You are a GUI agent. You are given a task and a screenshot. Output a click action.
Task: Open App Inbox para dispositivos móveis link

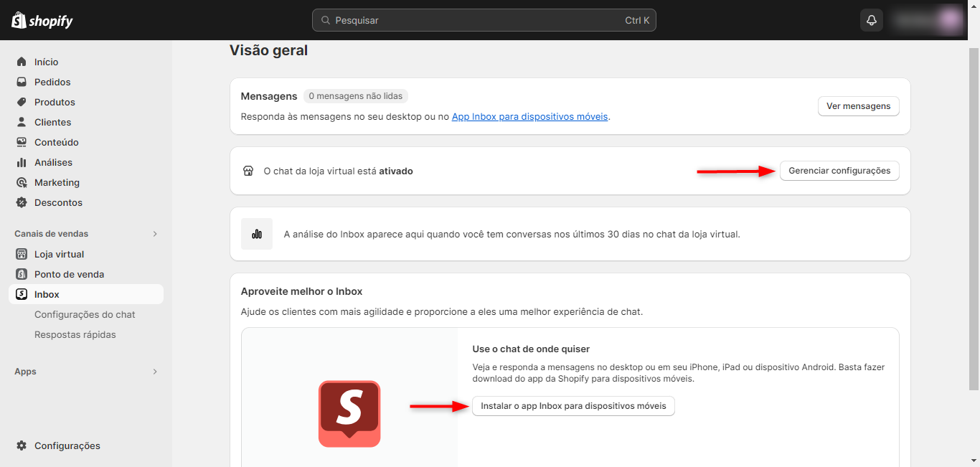[x=530, y=116]
